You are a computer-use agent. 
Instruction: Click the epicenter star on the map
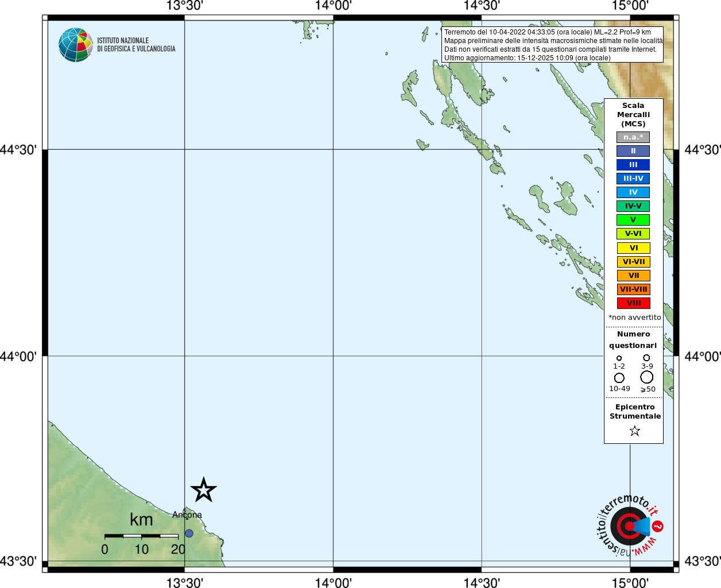point(203,490)
